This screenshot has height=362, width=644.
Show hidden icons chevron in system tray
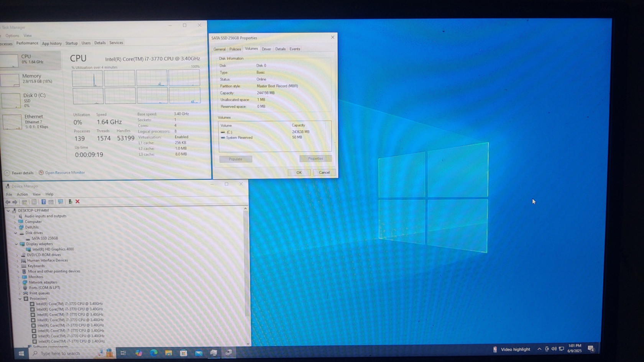point(539,349)
